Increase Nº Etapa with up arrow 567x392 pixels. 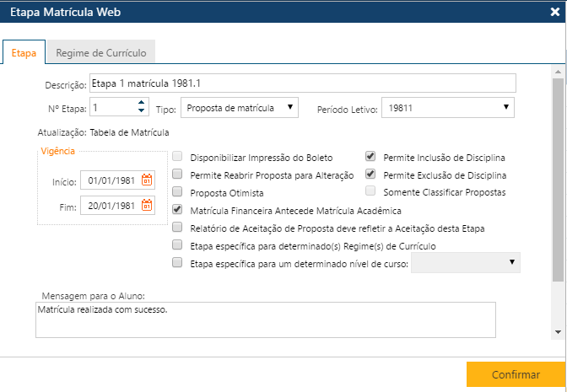[141, 103]
